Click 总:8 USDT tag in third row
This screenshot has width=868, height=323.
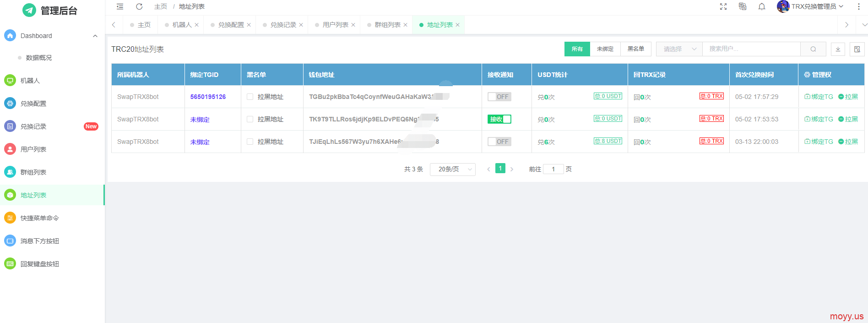608,141
